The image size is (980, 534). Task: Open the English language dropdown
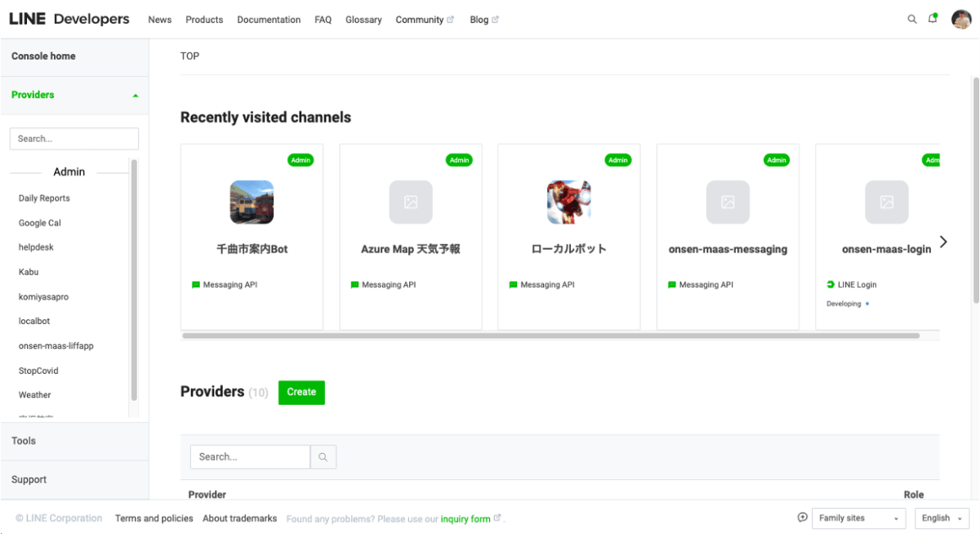coord(942,518)
